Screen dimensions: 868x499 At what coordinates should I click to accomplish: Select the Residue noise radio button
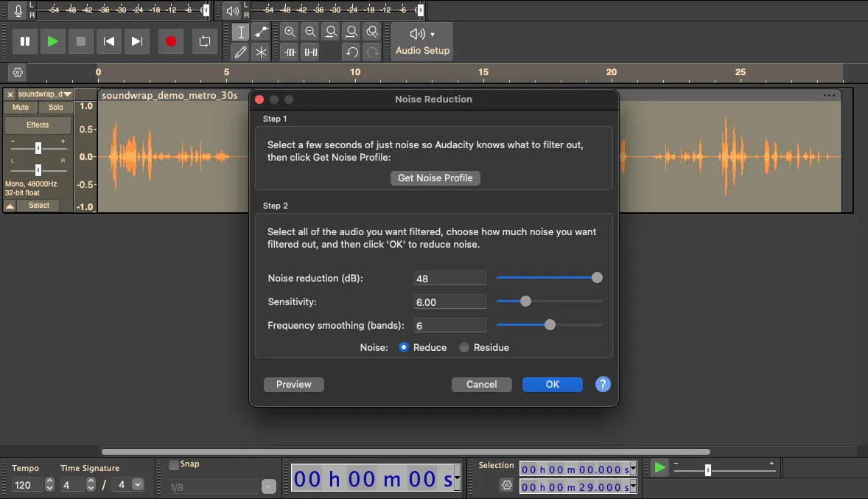click(x=464, y=347)
